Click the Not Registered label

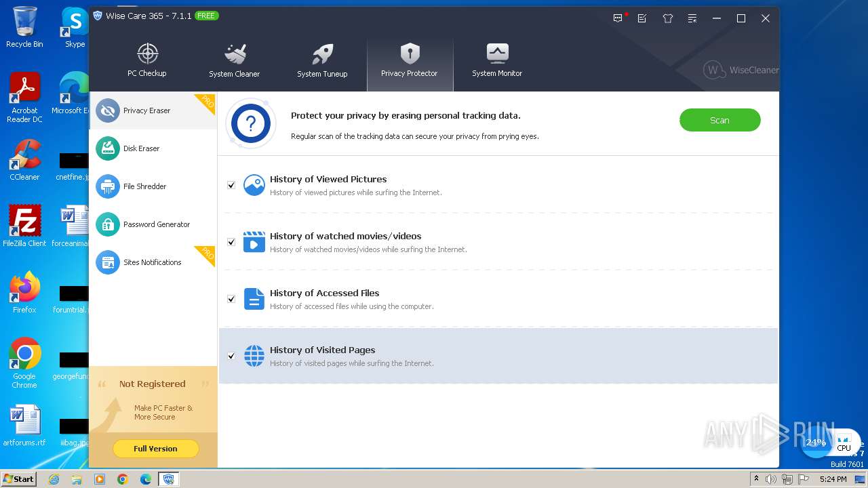coord(152,384)
